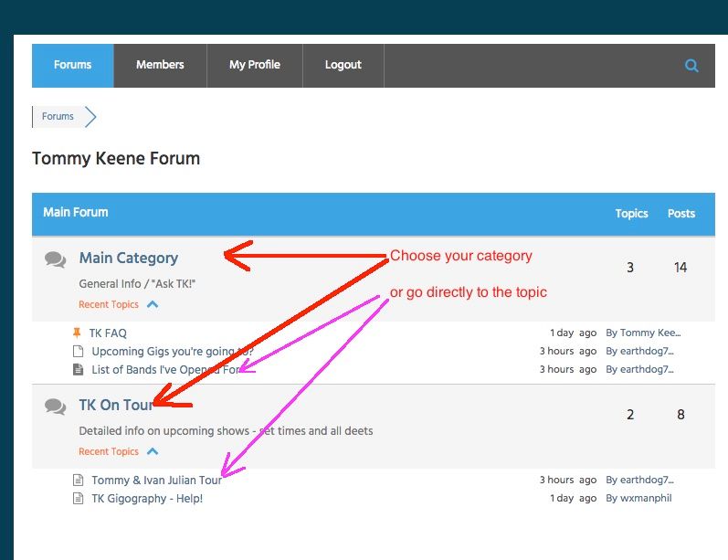The image size is (728, 560).
Task: Click description General Info / "Ask TK!"
Action: [x=137, y=284]
